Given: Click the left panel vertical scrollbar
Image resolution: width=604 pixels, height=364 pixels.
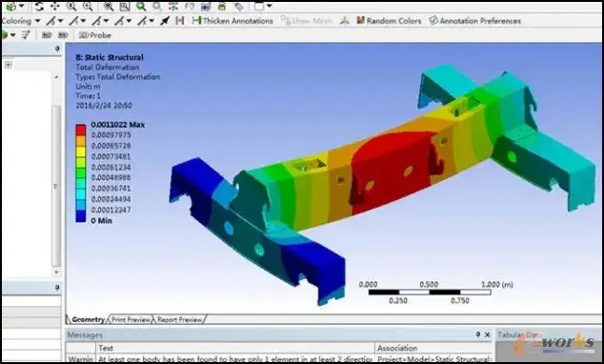Looking at the screenshot, I should (56, 185).
